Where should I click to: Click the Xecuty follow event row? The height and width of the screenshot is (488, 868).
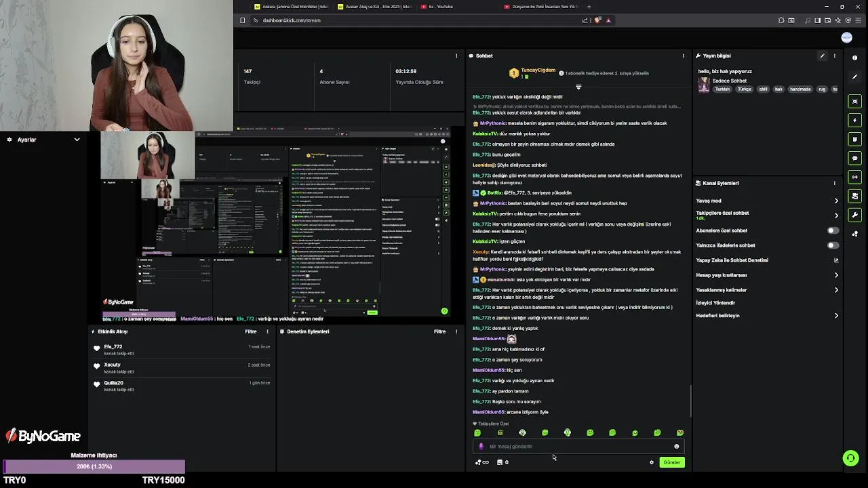182,368
